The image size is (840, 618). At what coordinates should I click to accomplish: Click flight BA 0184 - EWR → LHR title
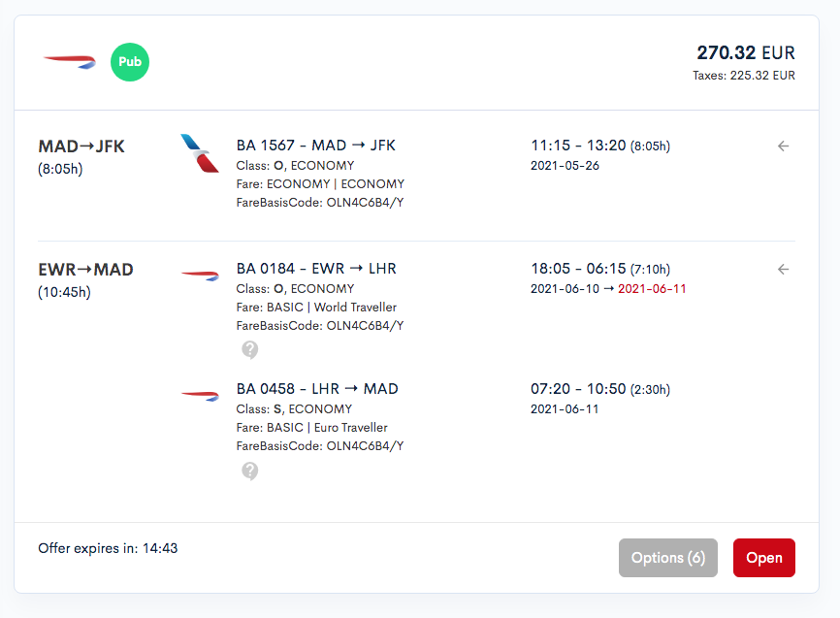316,269
